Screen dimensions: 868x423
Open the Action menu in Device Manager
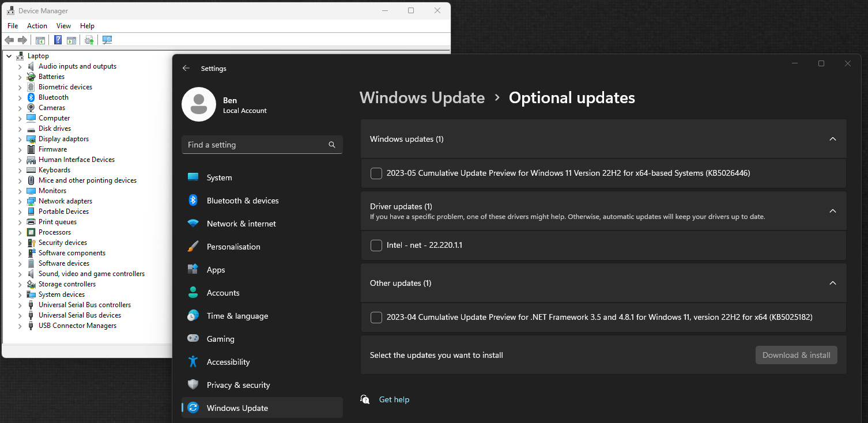[37, 26]
